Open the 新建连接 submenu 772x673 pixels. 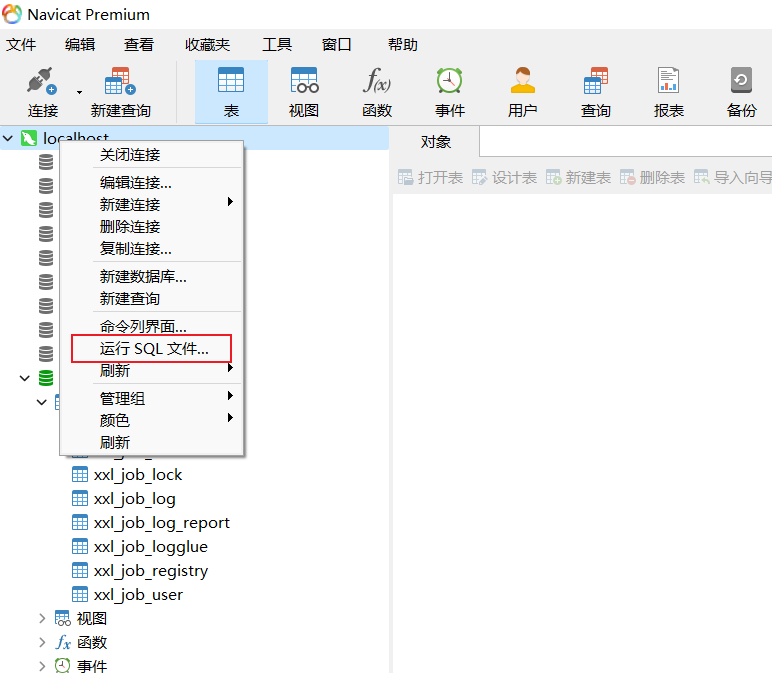tap(151, 204)
